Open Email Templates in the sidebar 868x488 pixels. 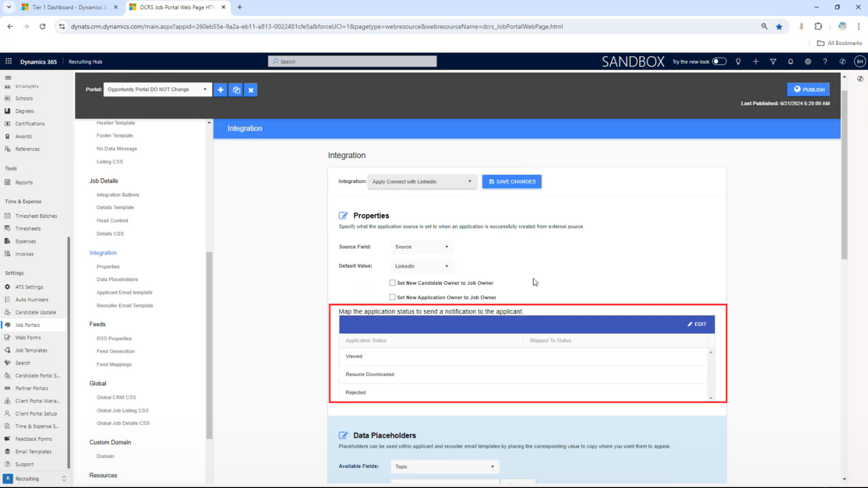click(x=33, y=451)
